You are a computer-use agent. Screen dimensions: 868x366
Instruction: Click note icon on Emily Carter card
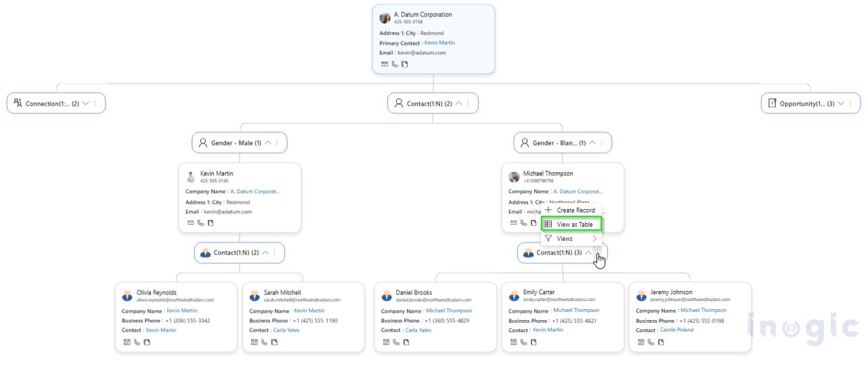(x=534, y=342)
